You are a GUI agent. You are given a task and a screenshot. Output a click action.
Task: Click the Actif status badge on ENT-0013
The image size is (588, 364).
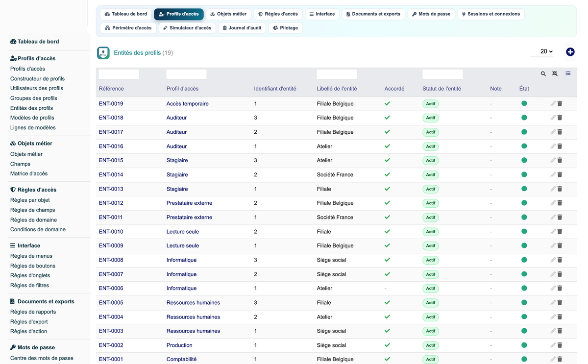pyautogui.click(x=431, y=189)
